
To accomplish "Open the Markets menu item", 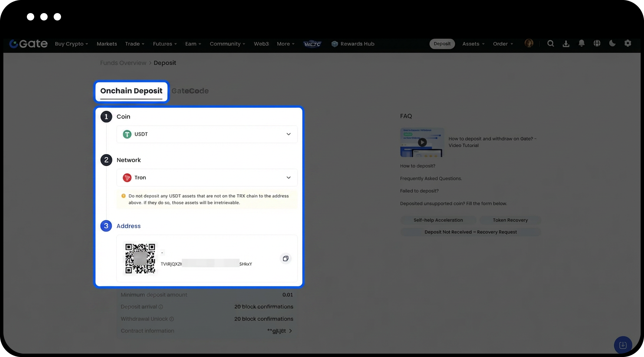I will 107,44.
